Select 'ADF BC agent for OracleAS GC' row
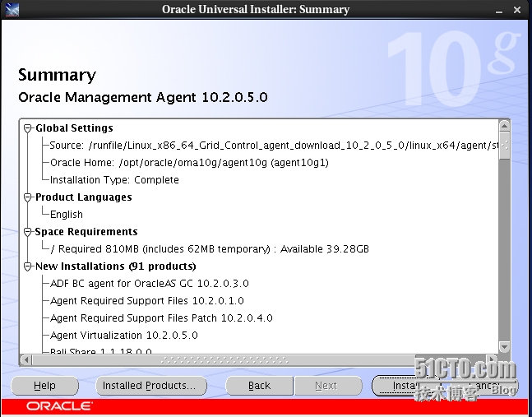 [x=150, y=284]
